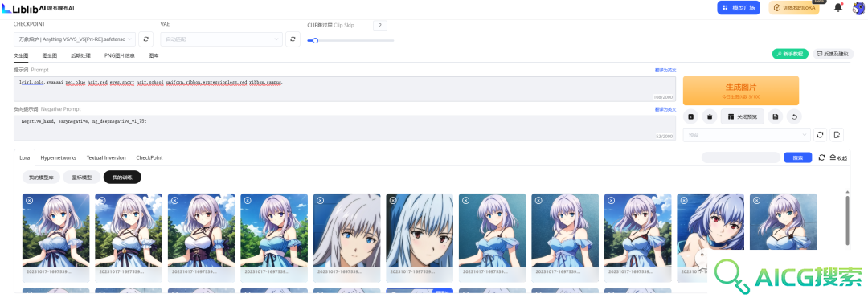Open the LiblibAI home logo
The image size is (868, 302).
point(38,7)
